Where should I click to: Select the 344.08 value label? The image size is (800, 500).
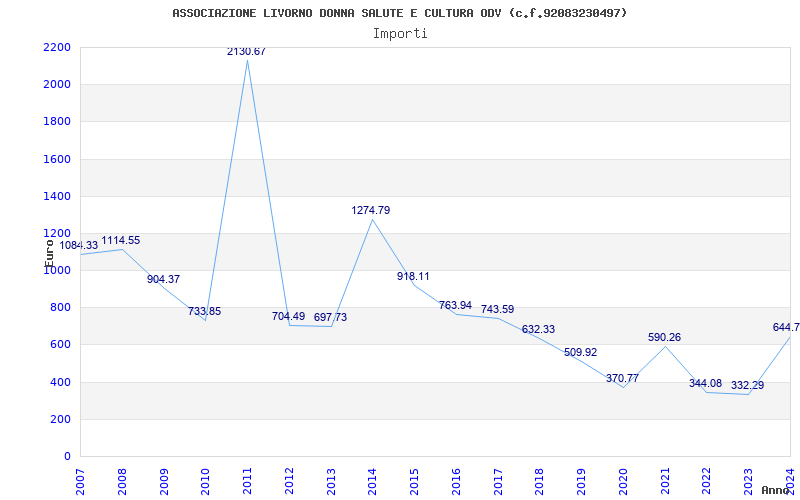pyautogui.click(x=706, y=383)
